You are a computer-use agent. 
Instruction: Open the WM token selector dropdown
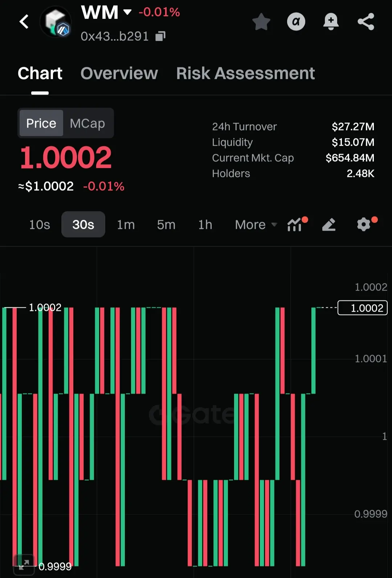click(127, 12)
